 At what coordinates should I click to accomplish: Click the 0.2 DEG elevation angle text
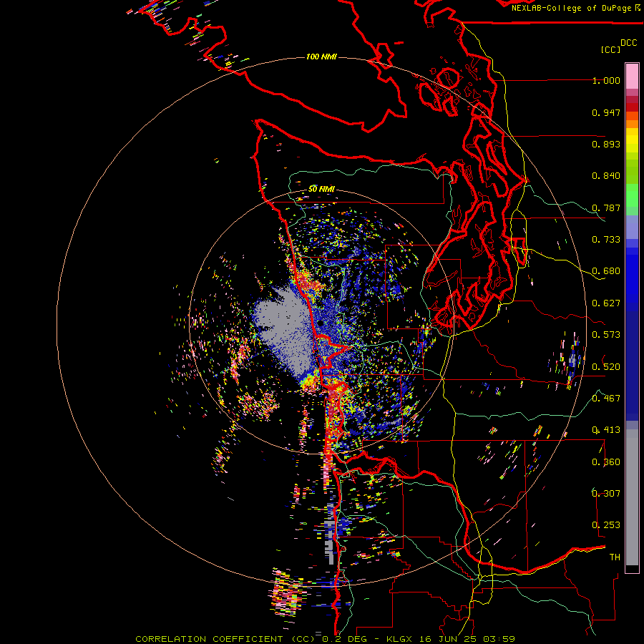(x=345, y=639)
